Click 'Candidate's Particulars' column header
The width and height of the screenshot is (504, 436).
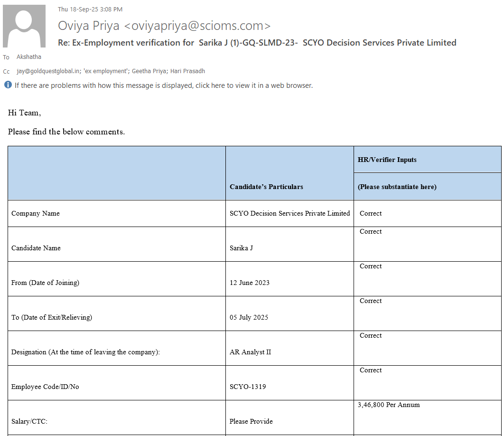click(x=266, y=187)
